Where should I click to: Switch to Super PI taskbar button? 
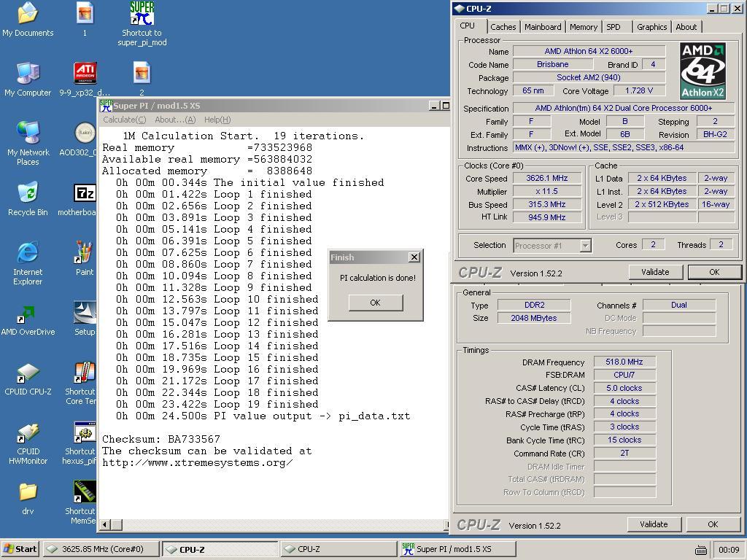click(457, 549)
